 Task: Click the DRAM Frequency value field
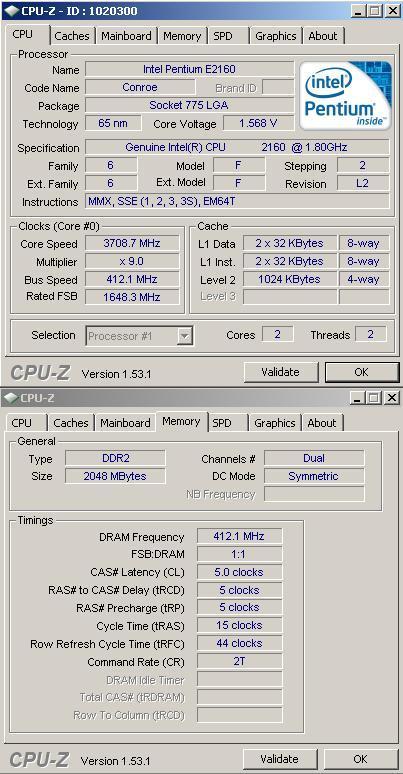(x=239, y=536)
